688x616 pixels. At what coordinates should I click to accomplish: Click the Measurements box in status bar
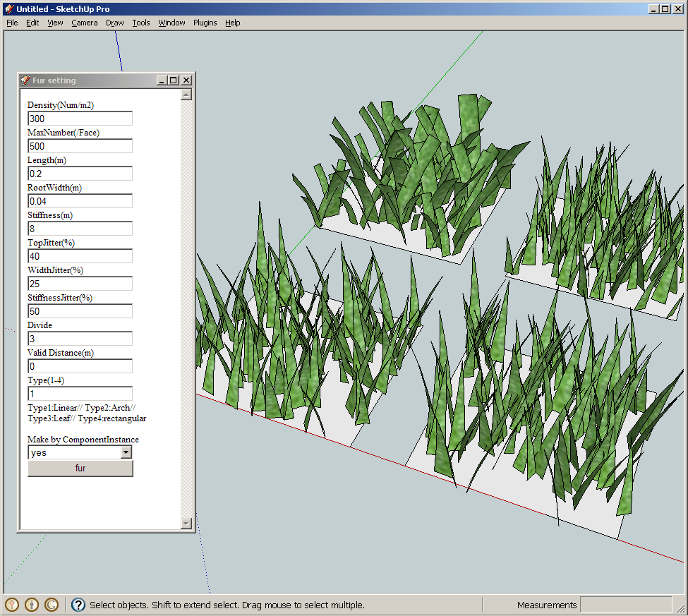click(x=625, y=605)
